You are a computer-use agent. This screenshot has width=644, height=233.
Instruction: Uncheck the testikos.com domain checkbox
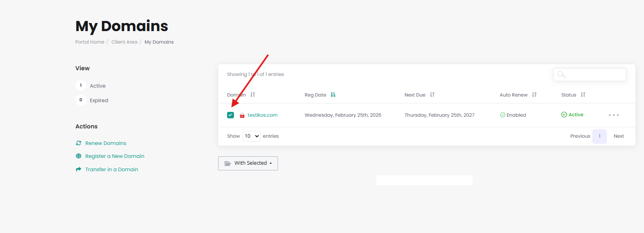click(230, 115)
